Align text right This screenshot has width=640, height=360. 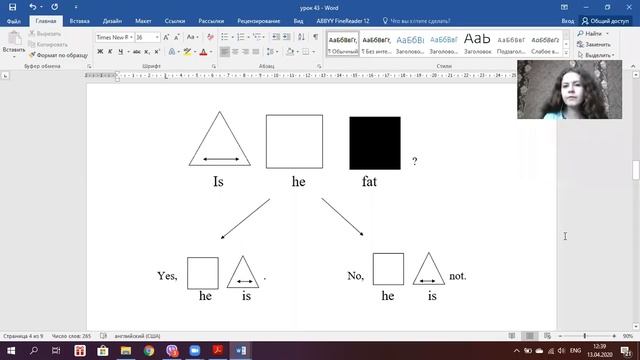point(245,51)
